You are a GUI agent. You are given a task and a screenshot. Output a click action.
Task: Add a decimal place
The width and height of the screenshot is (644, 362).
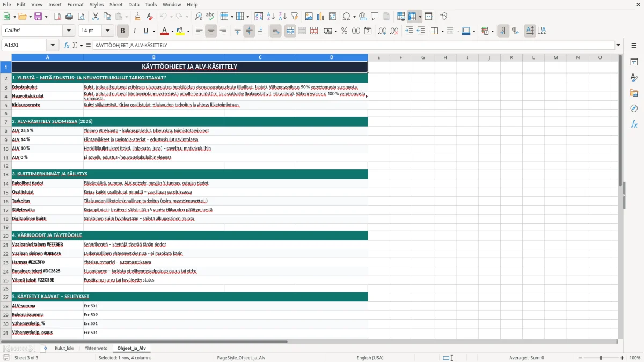382,31
